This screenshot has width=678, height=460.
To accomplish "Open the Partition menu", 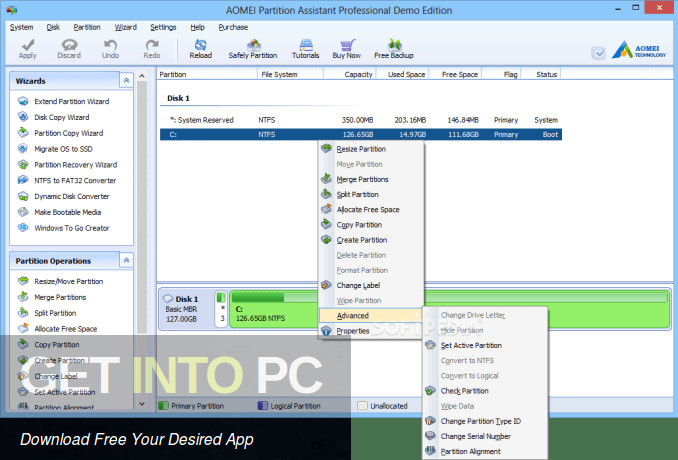I will tap(87, 27).
